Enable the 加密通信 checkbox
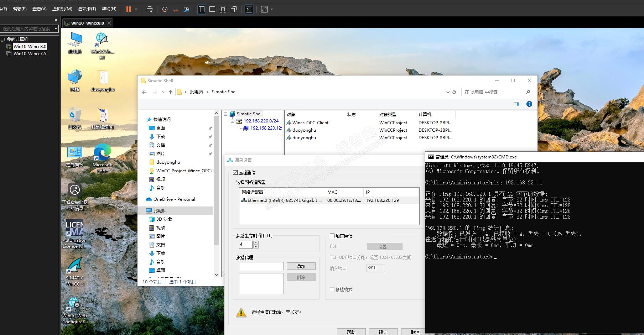The height and width of the screenshot is (335, 644). (x=332, y=236)
